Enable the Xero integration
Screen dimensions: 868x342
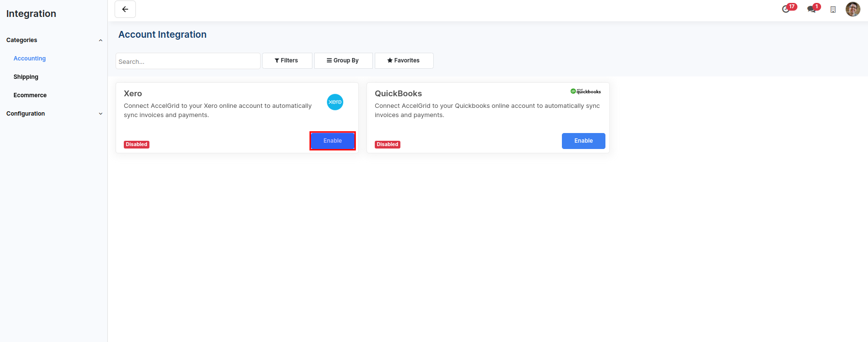(x=333, y=141)
